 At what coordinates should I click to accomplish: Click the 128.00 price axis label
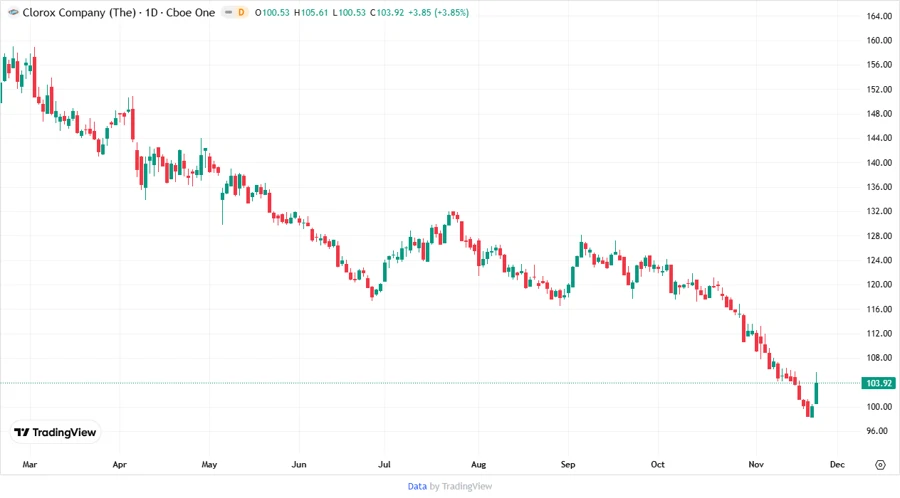[879, 236]
